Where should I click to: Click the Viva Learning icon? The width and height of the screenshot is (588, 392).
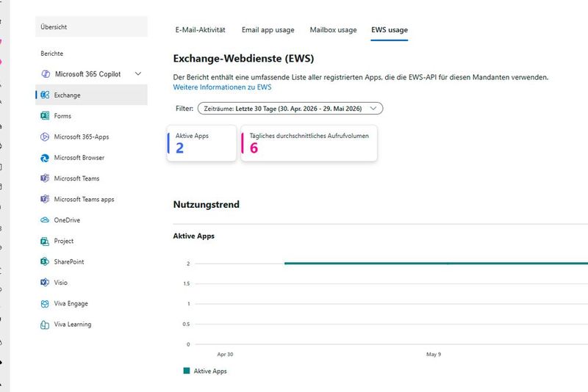coord(45,324)
